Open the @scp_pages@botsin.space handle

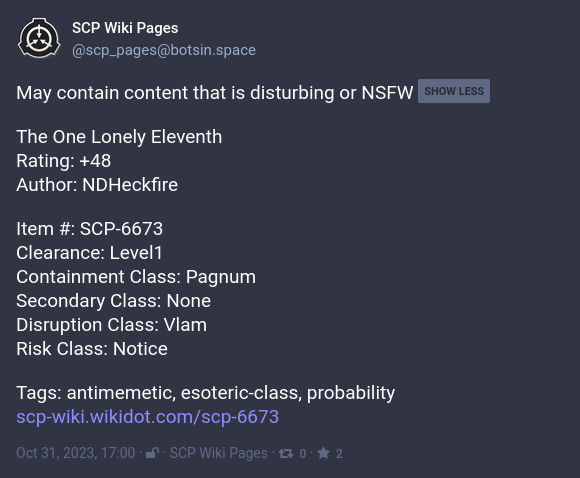pos(164,50)
